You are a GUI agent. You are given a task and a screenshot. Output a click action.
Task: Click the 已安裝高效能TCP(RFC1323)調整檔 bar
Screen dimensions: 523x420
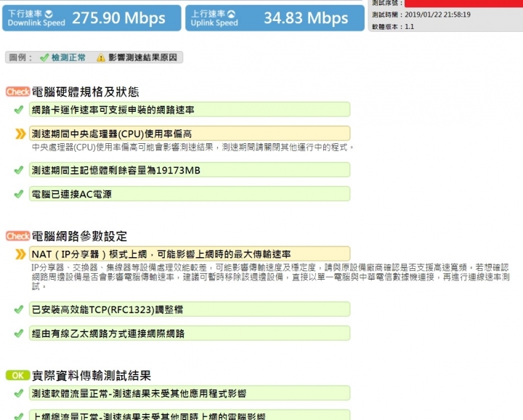(x=190, y=310)
